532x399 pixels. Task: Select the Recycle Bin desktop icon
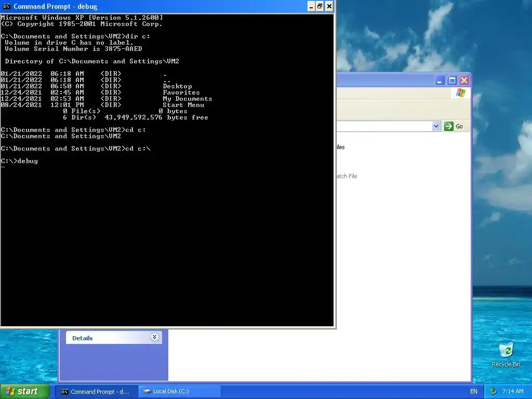[x=506, y=355]
